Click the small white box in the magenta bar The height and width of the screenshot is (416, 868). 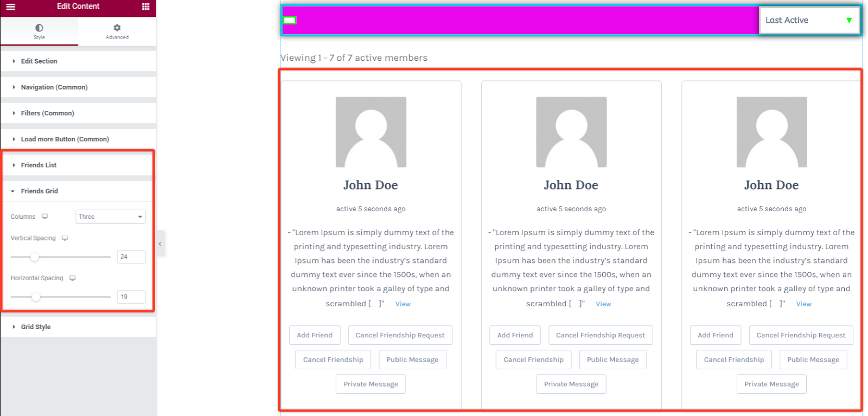click(290, 20)
